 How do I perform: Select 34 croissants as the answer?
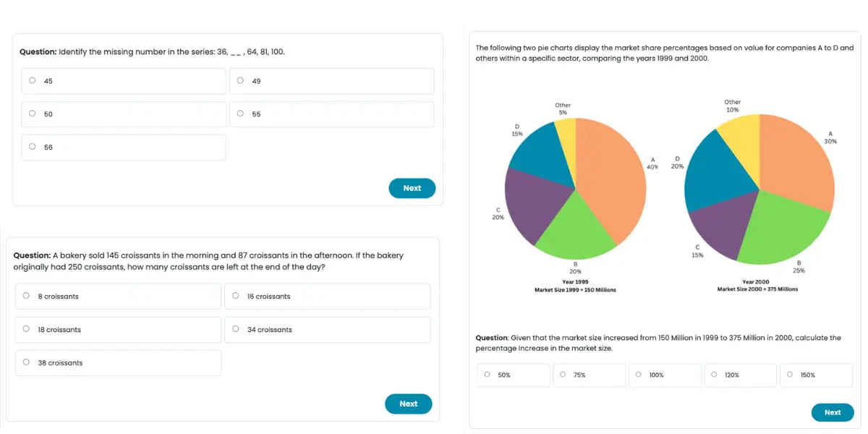point(236,329)
